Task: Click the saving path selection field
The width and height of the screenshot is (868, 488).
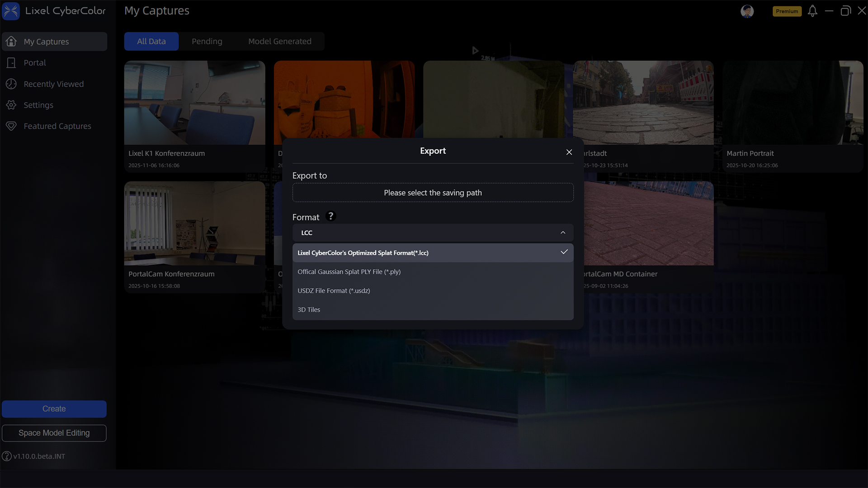Action: [x=433, y=193]
